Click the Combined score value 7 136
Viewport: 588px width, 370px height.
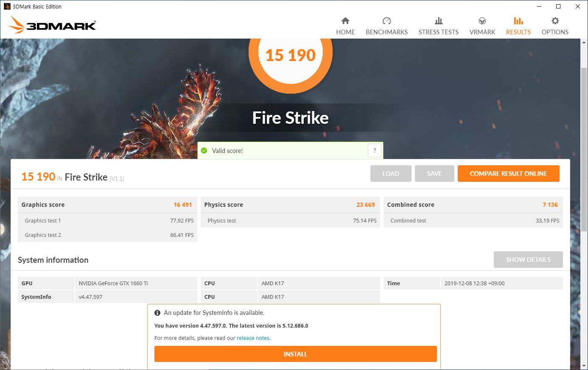pos(550,205)
